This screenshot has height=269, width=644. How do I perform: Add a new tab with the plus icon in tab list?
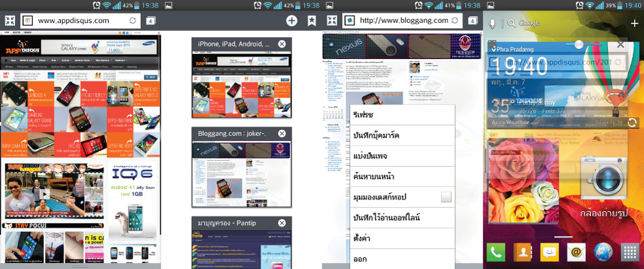(x=292, y=21)
